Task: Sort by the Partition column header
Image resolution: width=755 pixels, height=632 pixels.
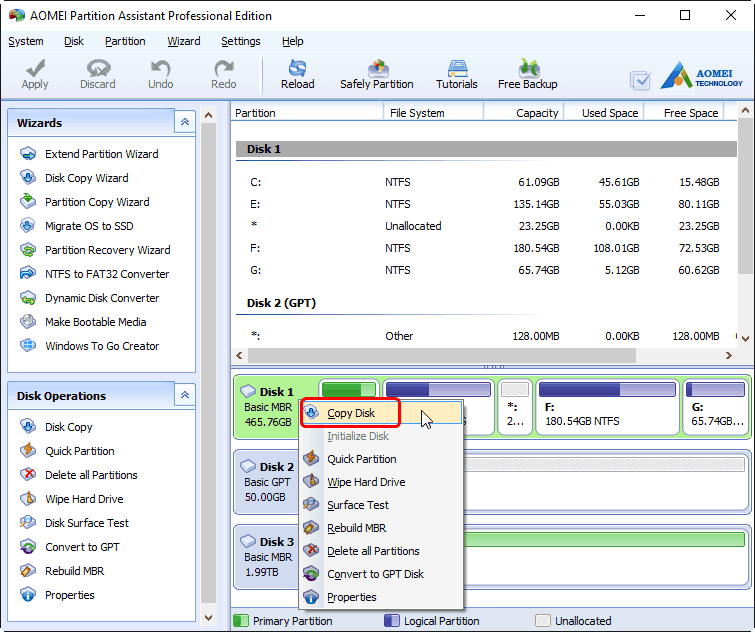Action: pyautogui.click(x=307, y=113)
